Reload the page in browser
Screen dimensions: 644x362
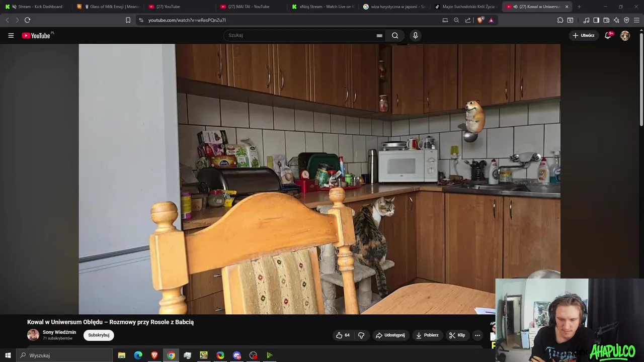coord(27,20)
